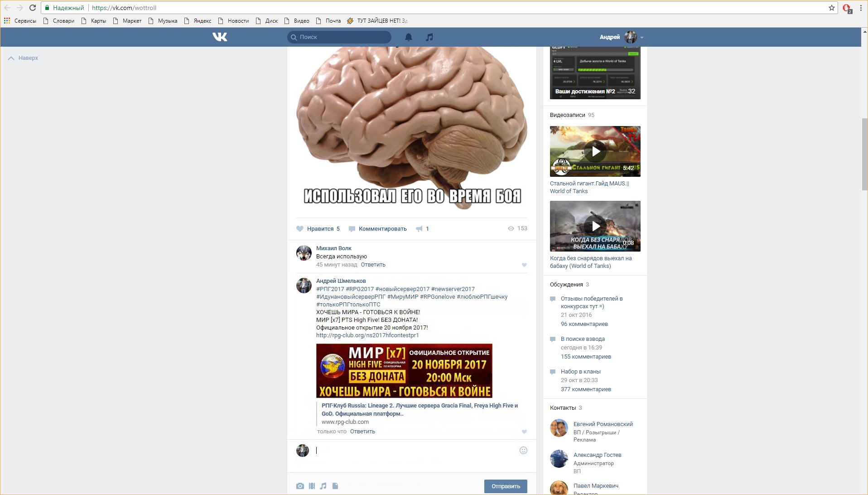Image resolution: width=868 pixels, height=495 pixels.
Task: Attach a photo using camera icon
Action: [x=300, y=486]
